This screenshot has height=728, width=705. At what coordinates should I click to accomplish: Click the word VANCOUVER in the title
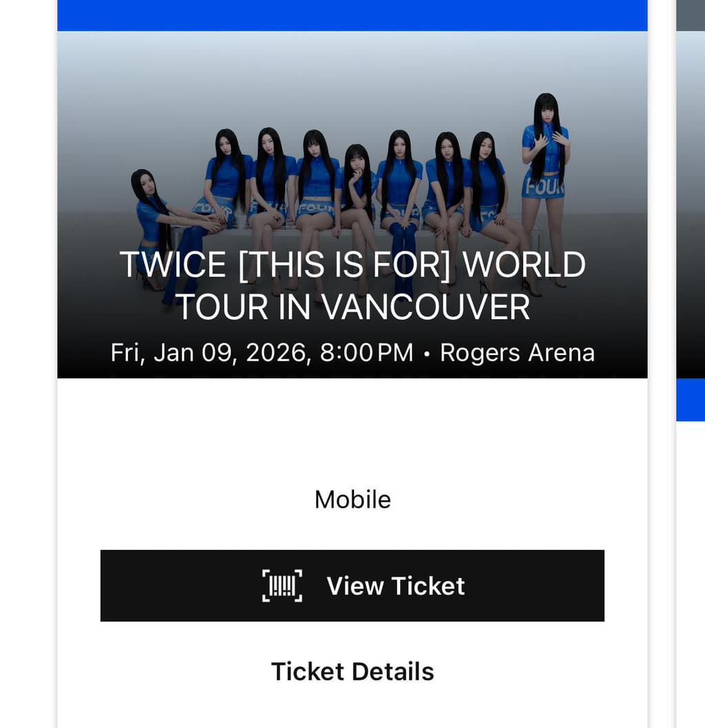pyautogui.click(x=425, y=308)
